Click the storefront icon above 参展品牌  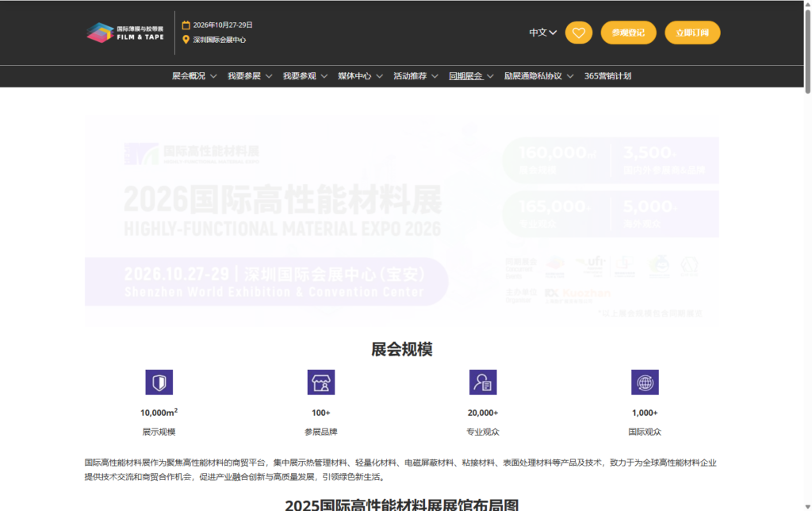click(x=321, y=382)
